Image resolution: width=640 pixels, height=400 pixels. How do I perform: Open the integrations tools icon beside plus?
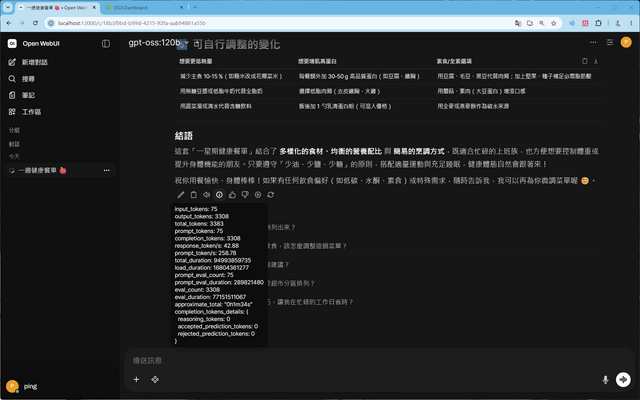pyautogui.click(x=155, y=380)
